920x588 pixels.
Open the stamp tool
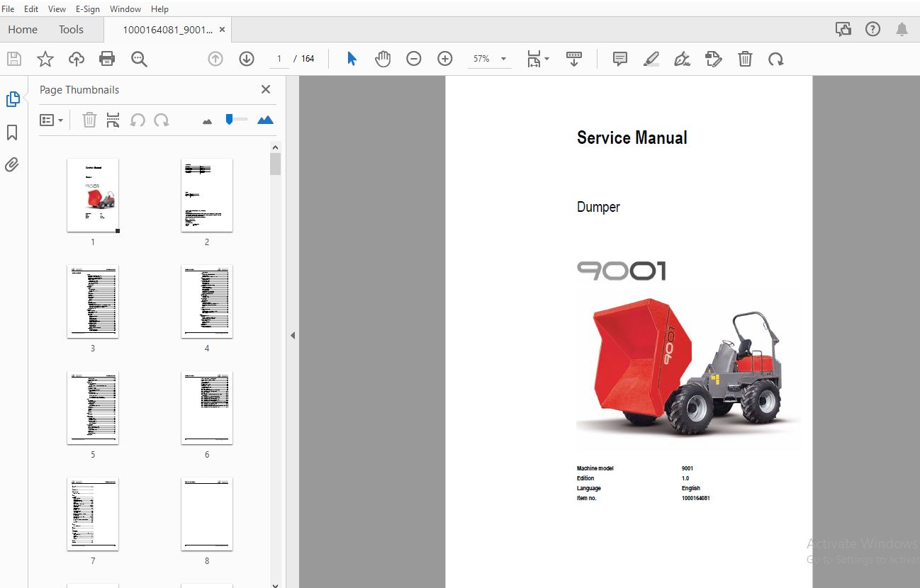(x=714, y=59)
